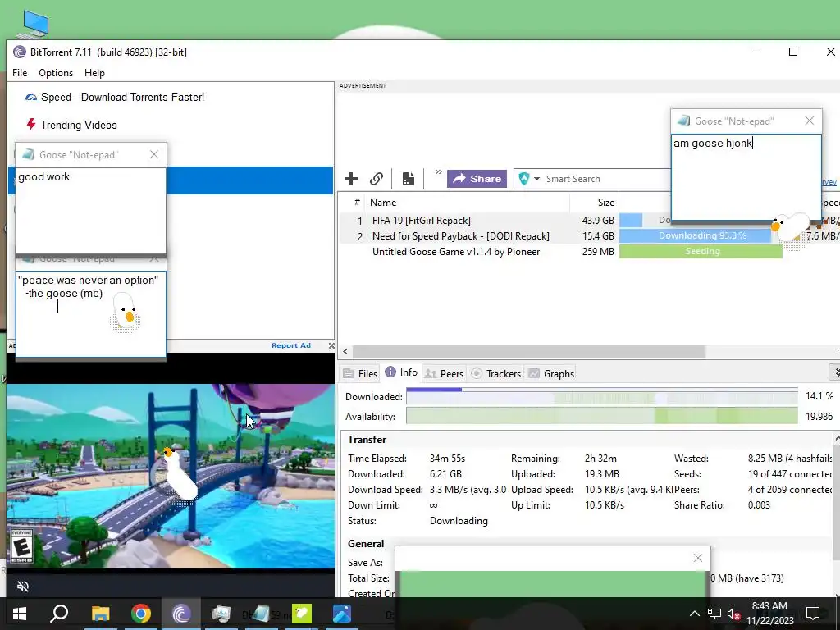Close the "good work" Goose Not-epad
Screen dimensions: 840x630
pyautogui.click(x=154, y=154)
